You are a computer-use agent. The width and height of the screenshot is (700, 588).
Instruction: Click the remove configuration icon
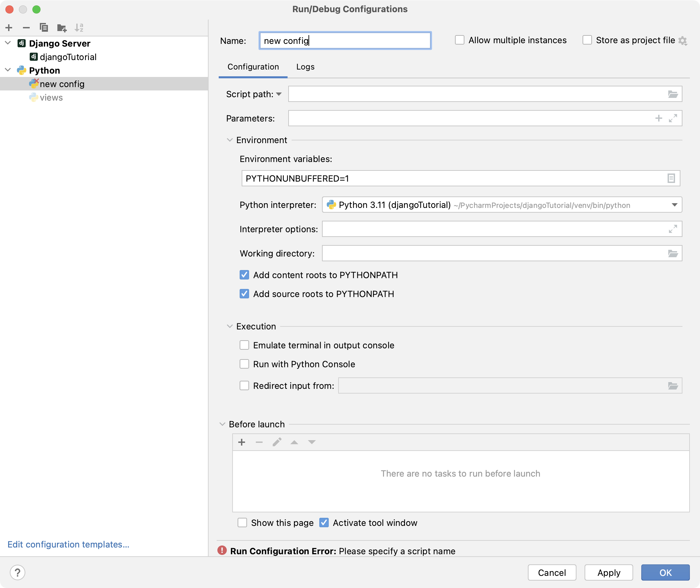pyautogui.click(x=26, y=27)
